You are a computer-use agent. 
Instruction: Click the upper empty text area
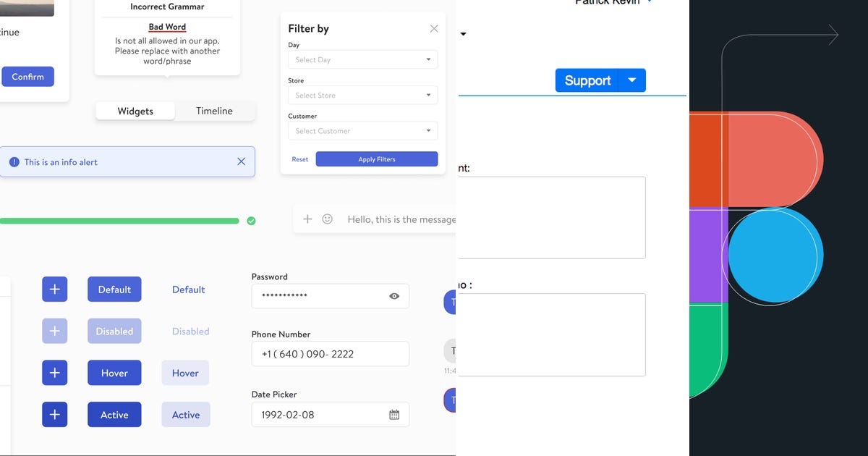(x=551, y=218)
